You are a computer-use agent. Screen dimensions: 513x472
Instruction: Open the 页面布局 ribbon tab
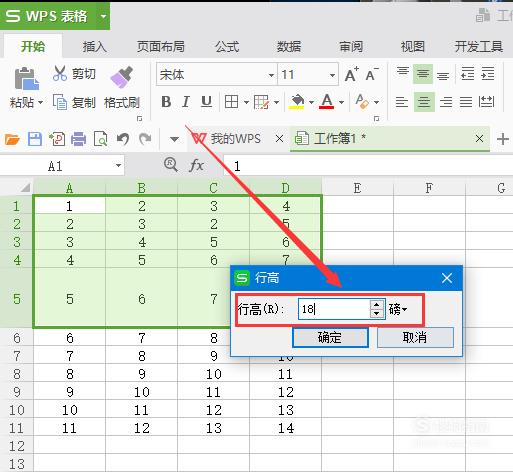pos(161,46)
